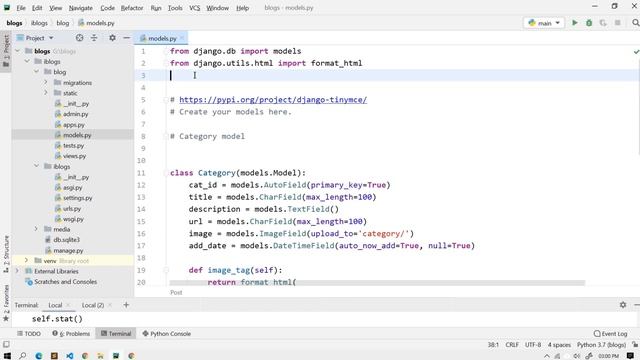Image resolution: width=640 pixels, height=360 pixels.
Task: Switch to Local (2) terminal tab
Action: click(x=93, y=305)
